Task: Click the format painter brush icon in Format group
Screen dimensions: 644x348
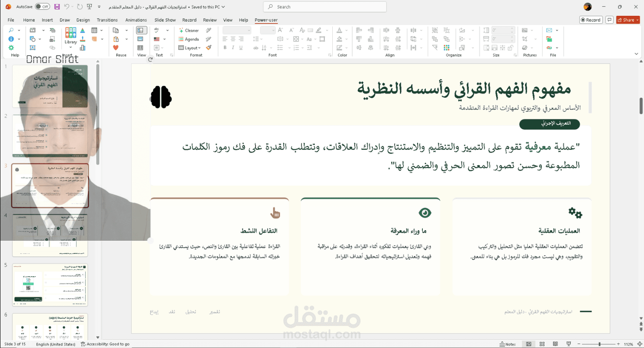Action: coord(209,48)
